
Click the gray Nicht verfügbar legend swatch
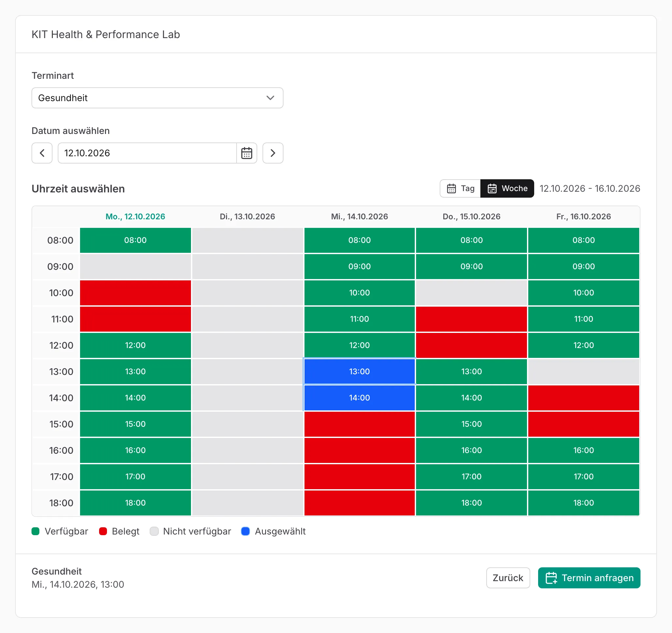click(x=154, y=531)
